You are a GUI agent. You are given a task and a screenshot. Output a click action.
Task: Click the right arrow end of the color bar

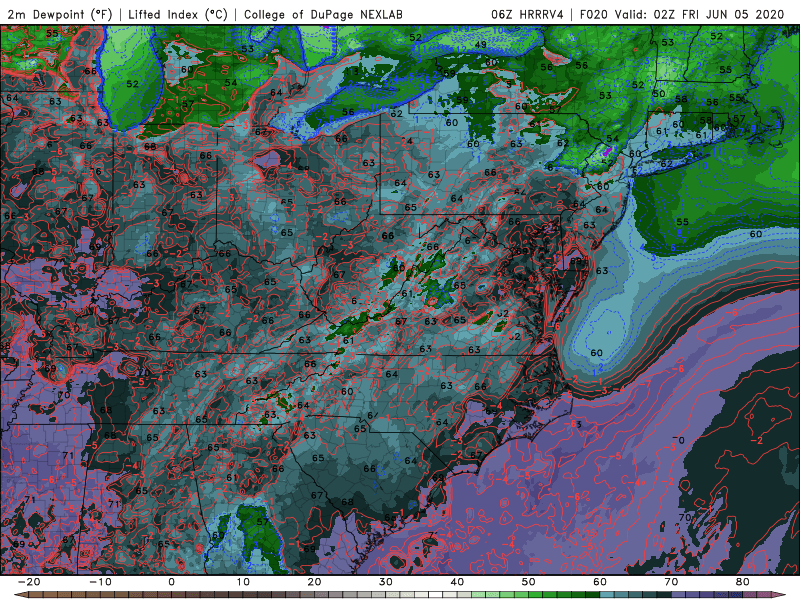tap(781, 595)
